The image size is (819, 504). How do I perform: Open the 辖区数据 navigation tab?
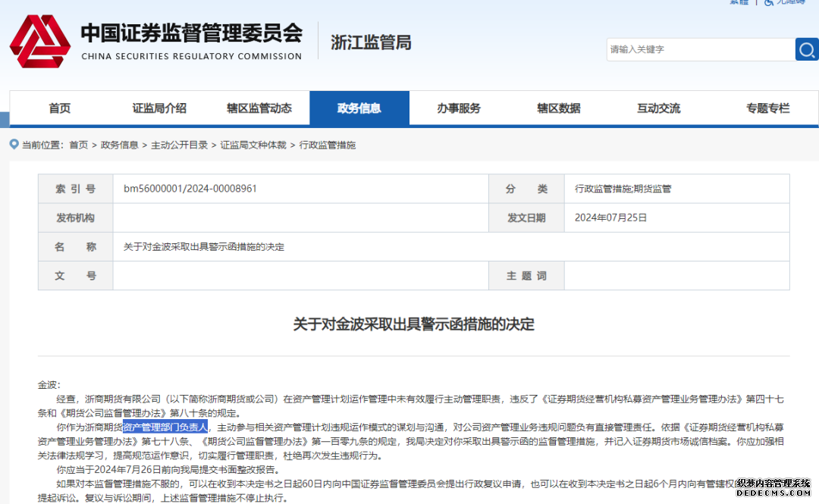tap(559, 108)
